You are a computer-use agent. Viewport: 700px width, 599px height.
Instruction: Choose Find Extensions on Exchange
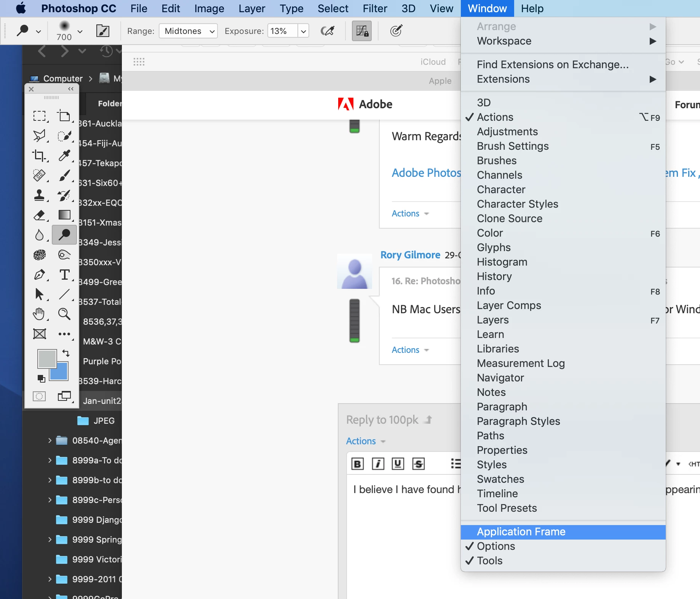pos(563,64)
